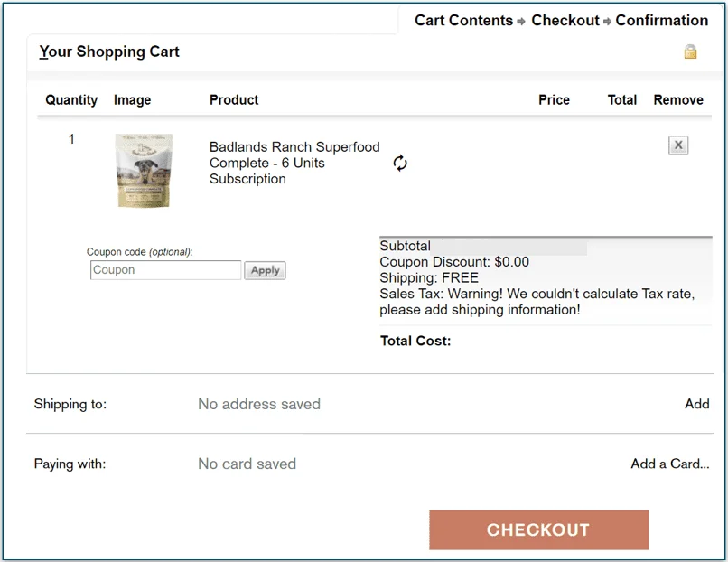Add a shipping address via the Add link
Image resolution: width=728 pixels, height=562 pixels.
[x=696, y=404]
